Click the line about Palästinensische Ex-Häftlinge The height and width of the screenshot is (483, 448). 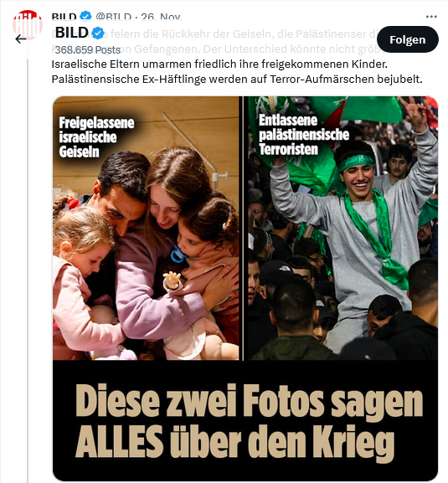click(x=237, y=80)
